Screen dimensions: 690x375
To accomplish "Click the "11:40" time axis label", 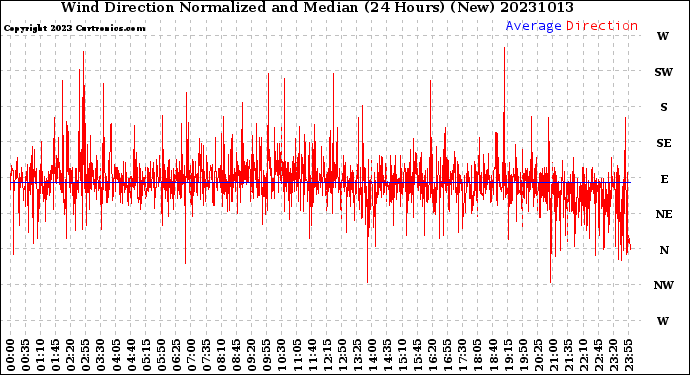I will [312, 355].
